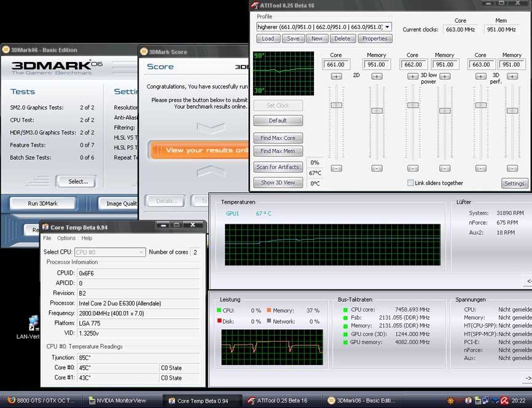532x408 pixels.
Task: Click the 3D perf Memory slider handle
Action: 512,111
